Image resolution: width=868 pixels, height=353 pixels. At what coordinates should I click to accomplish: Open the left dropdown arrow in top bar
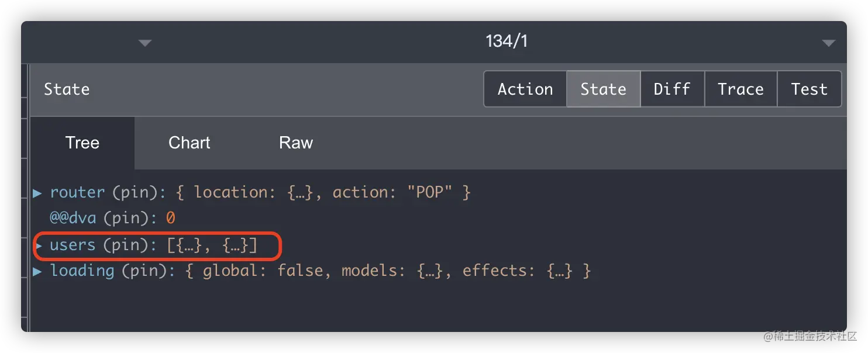pyautogui.click(x=145, y=43)
